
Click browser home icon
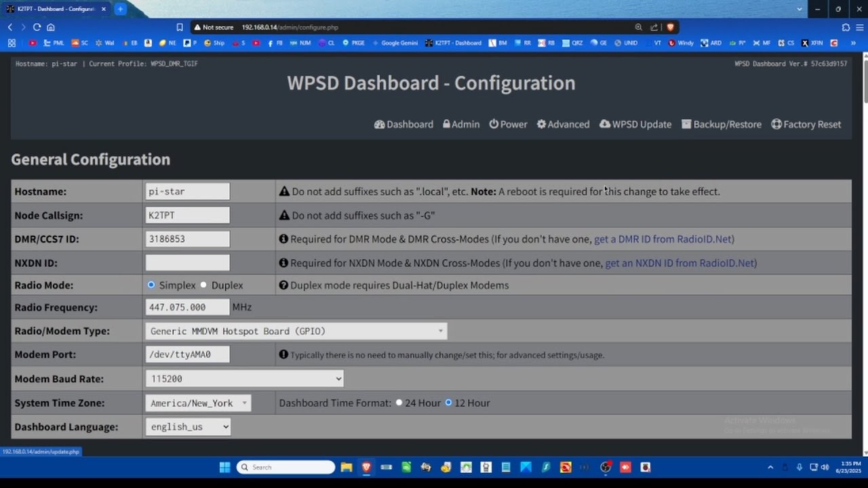click(x=50, y=27)
